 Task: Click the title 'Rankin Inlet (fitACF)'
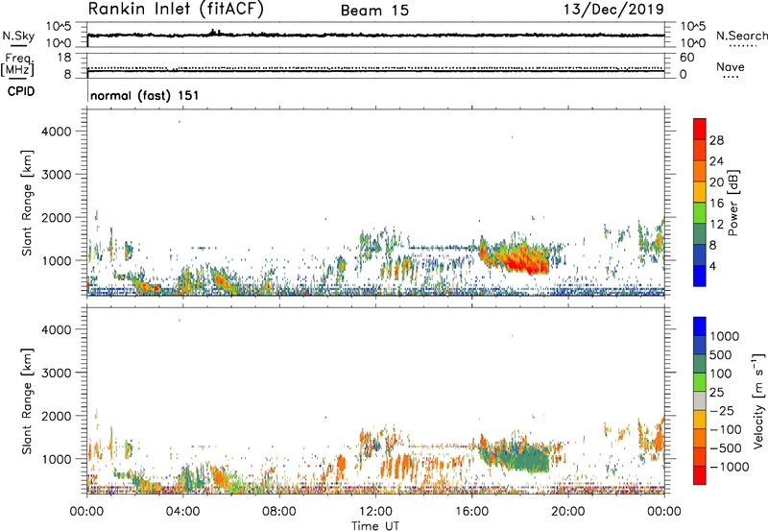[x=176, y=10]
